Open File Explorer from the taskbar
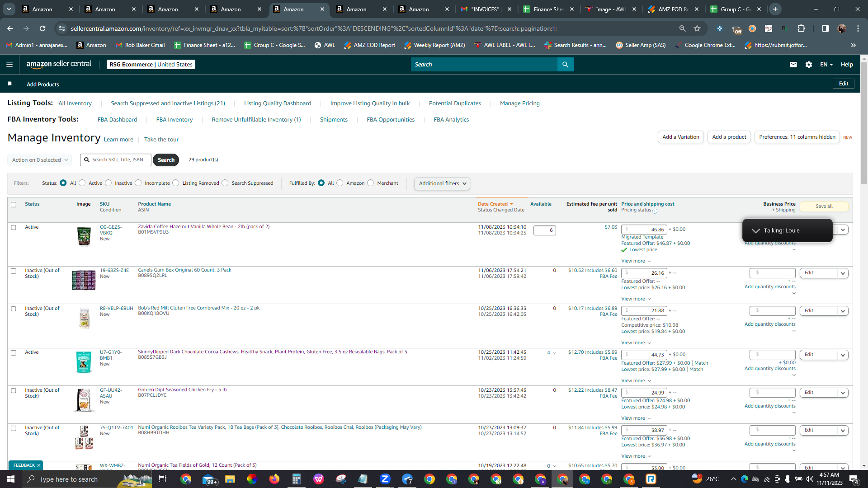The image size is (868, 488). [x=230, y=479]
